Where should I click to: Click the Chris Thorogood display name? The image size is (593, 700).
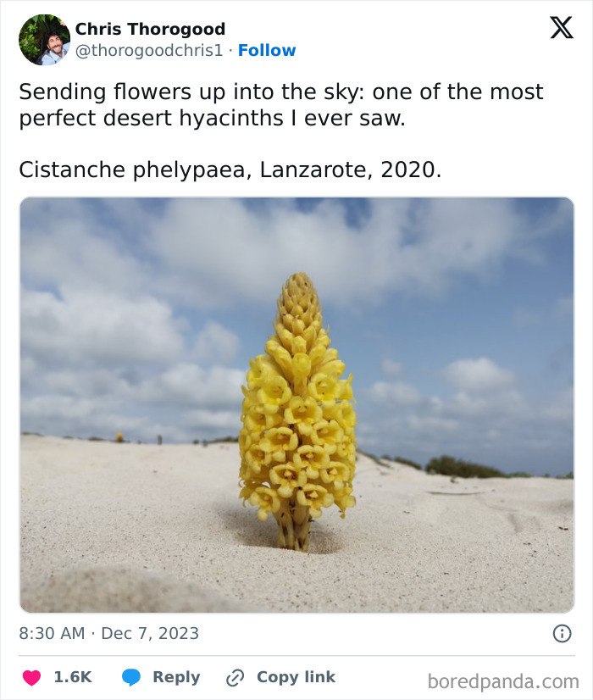pos(150,30)
